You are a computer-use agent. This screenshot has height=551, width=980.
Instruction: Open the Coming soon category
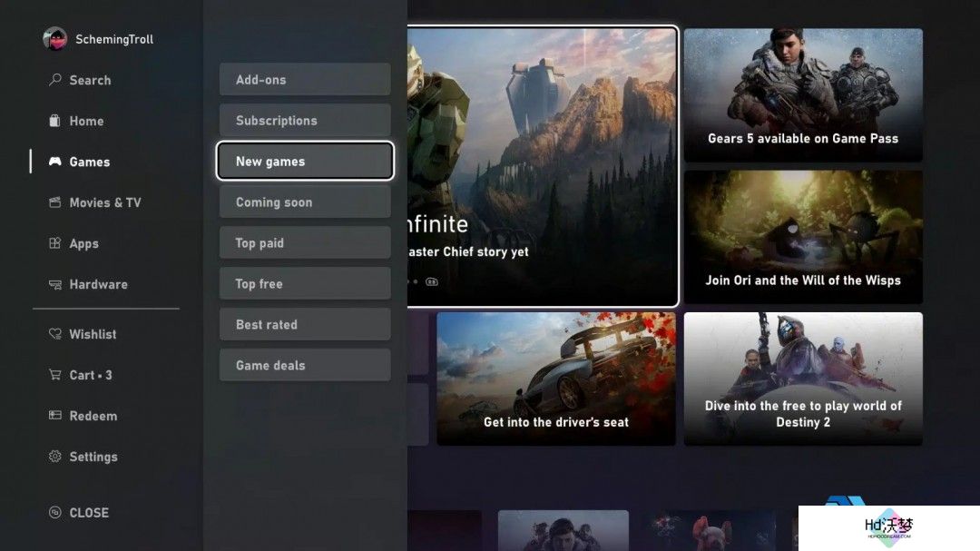(x=305, y=202)
